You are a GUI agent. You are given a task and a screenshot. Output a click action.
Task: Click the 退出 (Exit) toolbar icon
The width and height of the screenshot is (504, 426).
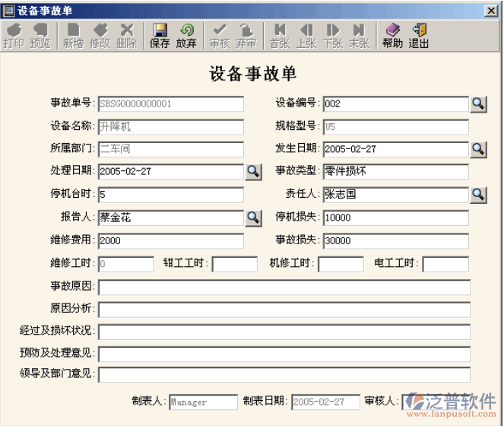tap(419, 35)
